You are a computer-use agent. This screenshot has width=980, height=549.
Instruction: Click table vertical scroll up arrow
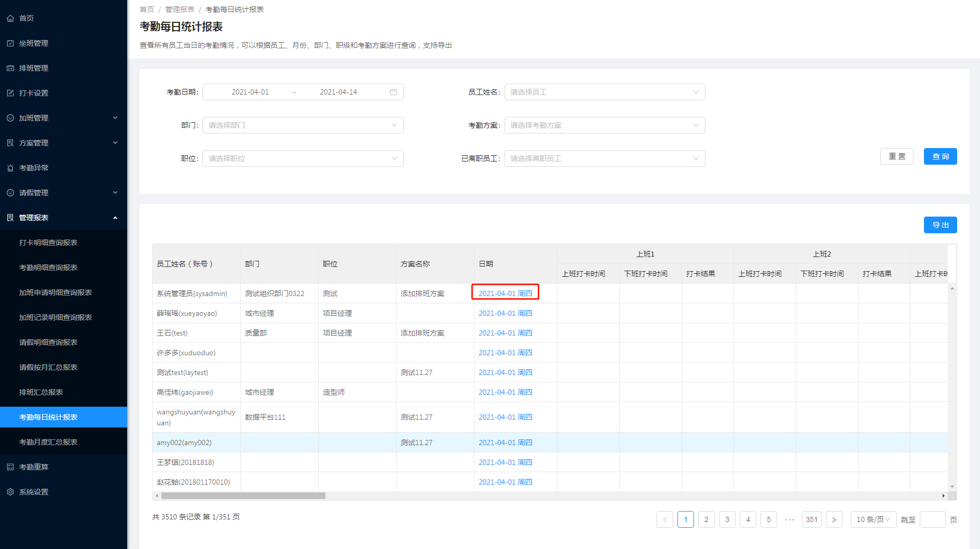[952, 288]
